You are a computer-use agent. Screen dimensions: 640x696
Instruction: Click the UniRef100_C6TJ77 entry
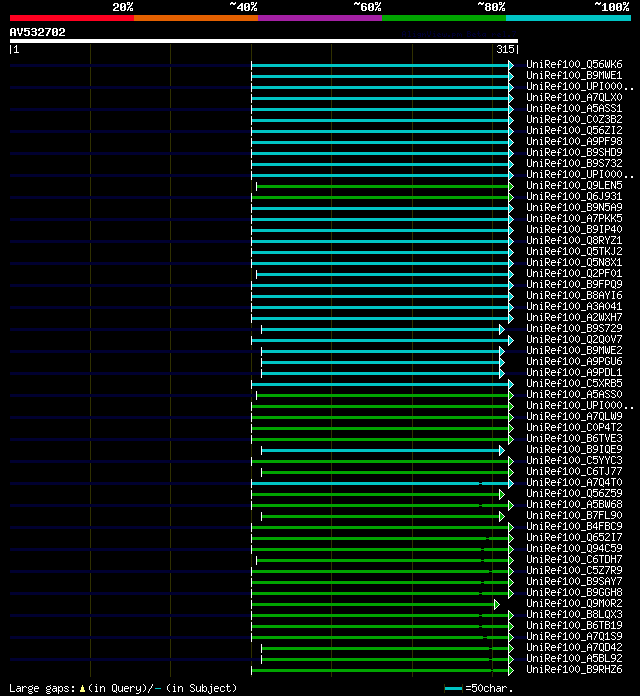point(574,471)
